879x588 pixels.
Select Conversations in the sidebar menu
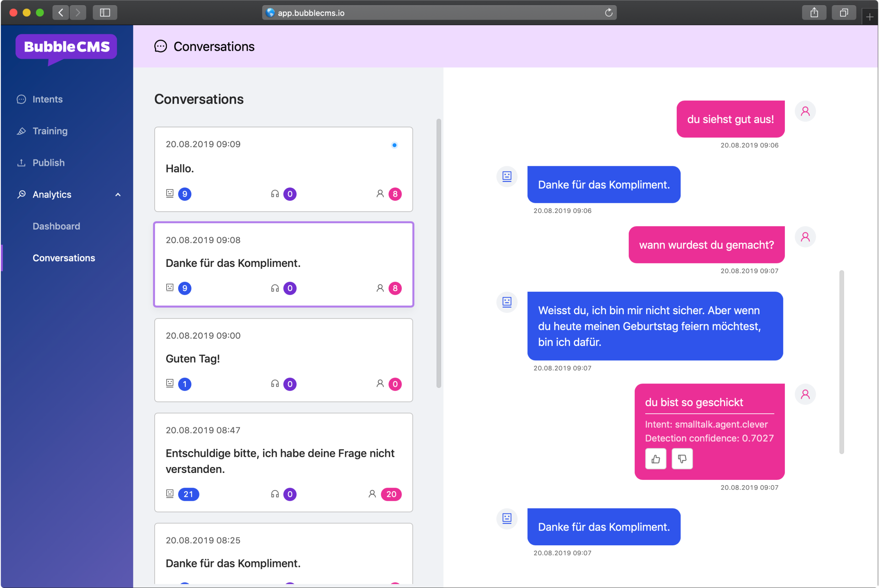(x=64, y=258)
